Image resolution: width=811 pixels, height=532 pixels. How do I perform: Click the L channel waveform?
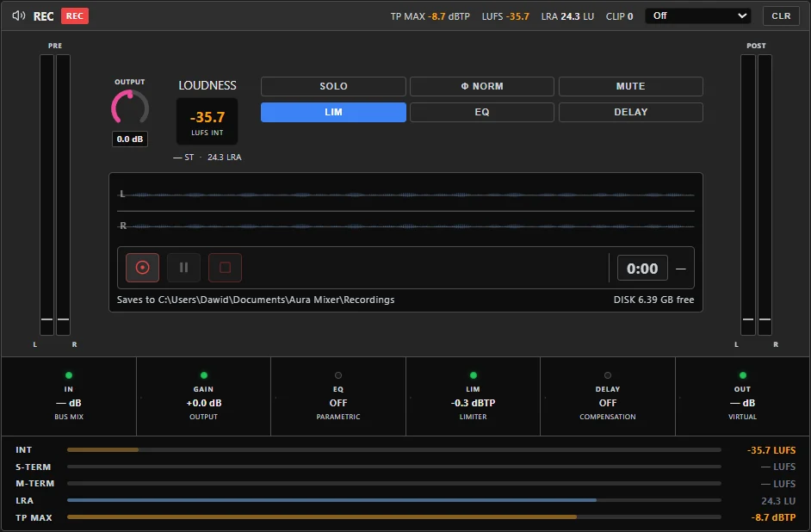tap(406, 195)
